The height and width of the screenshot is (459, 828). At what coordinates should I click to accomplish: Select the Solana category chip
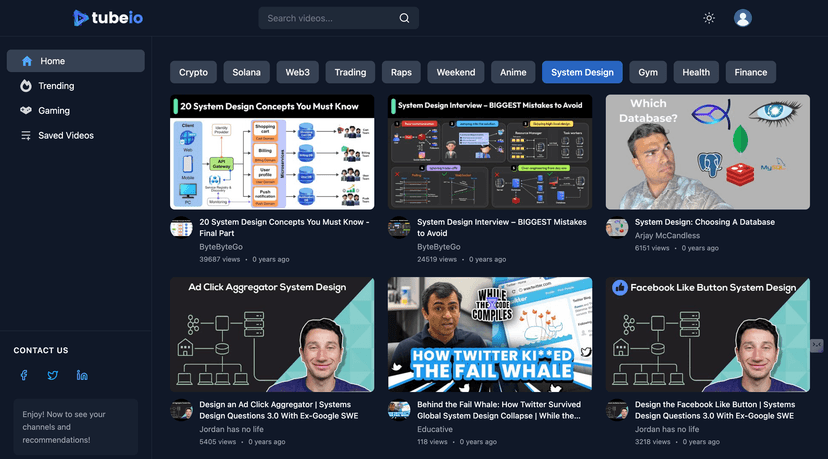247,72
